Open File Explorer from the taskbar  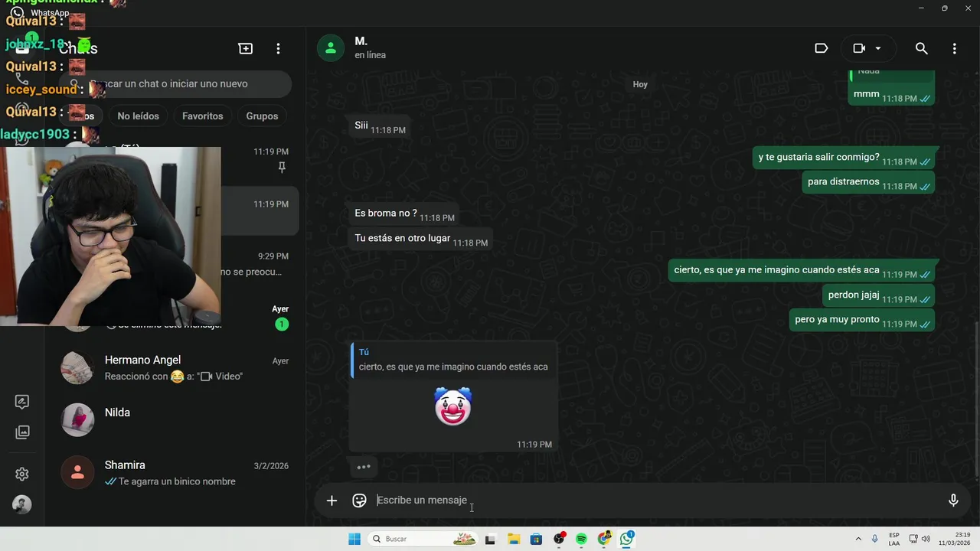coord(514,540)
